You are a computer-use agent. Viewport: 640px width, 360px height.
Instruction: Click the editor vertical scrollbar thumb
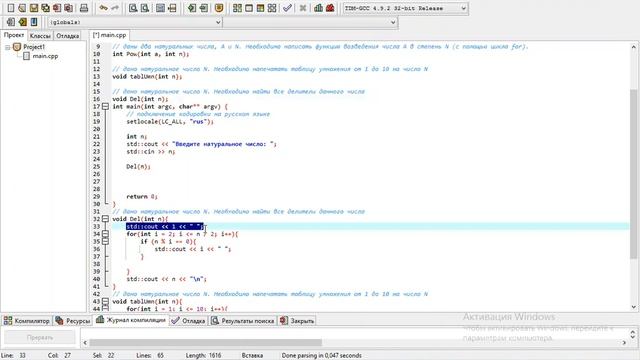(633, 173)
